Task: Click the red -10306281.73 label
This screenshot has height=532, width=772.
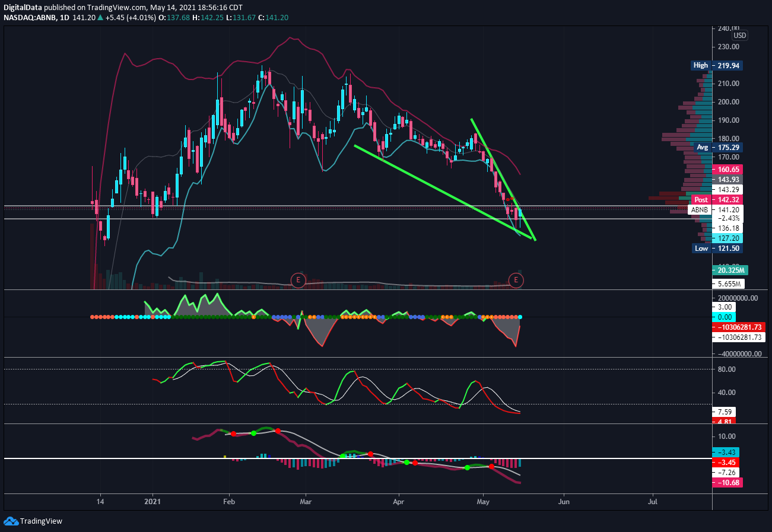Action: 738,327
